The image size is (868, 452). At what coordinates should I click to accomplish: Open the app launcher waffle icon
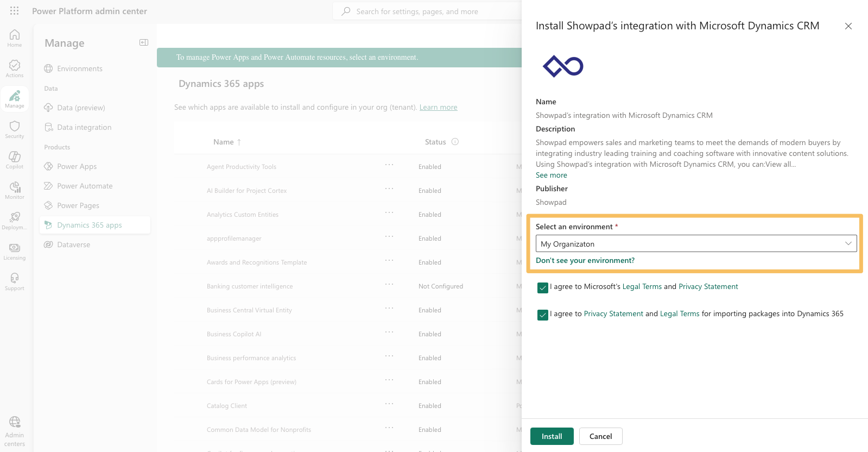tap(15, 11)
